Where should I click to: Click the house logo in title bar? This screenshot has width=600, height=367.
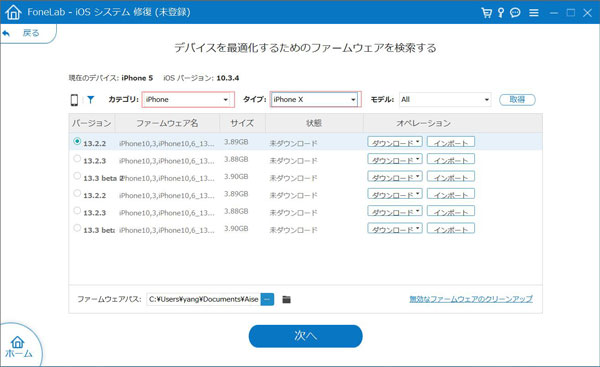(x=13, y=12)
